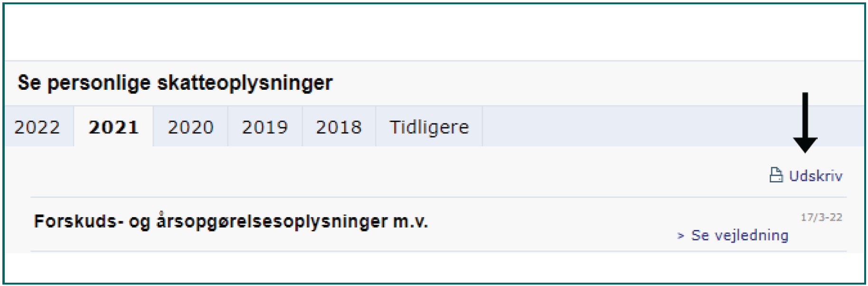Open Se vejledning for guidance

pos(740,234)
